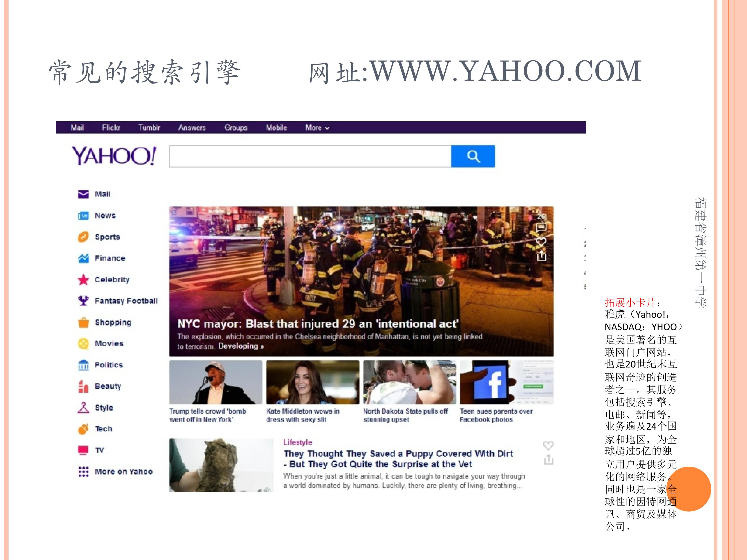
Task: Open Sports football icon
Action: (83, 237)
